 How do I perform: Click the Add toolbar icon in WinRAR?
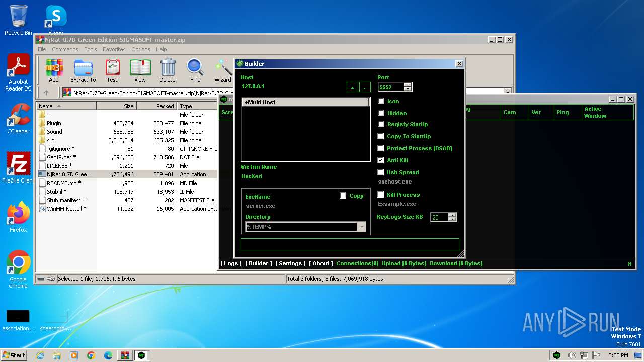[54, 71]
